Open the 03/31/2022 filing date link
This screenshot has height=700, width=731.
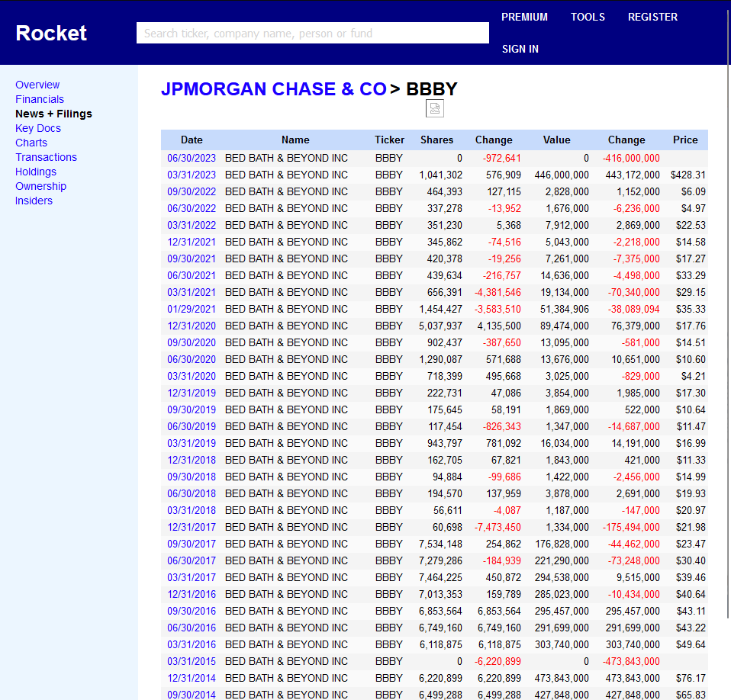pyautogui.click(x=192, y=225)
